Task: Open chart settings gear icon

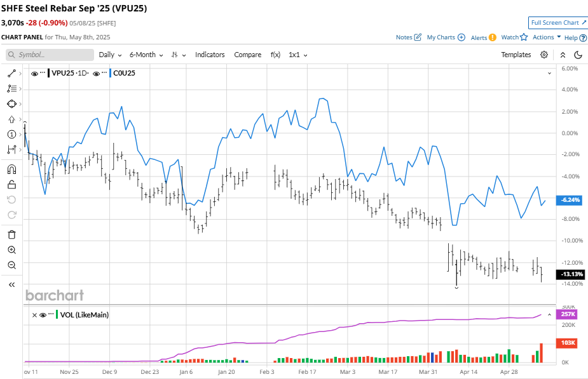Action: 544,55
